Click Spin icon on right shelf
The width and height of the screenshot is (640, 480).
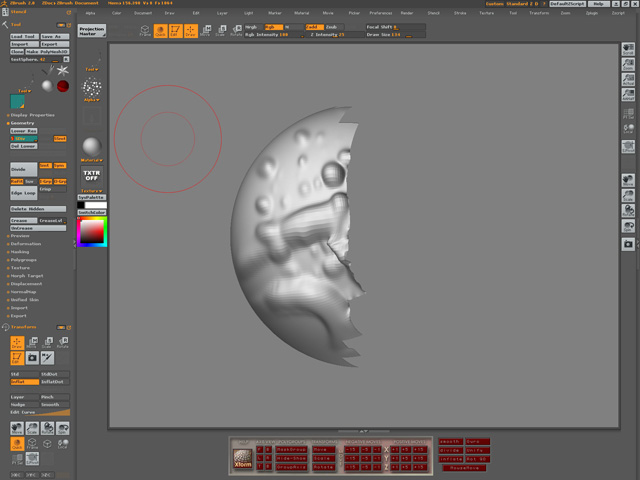[x=628, y=226]
